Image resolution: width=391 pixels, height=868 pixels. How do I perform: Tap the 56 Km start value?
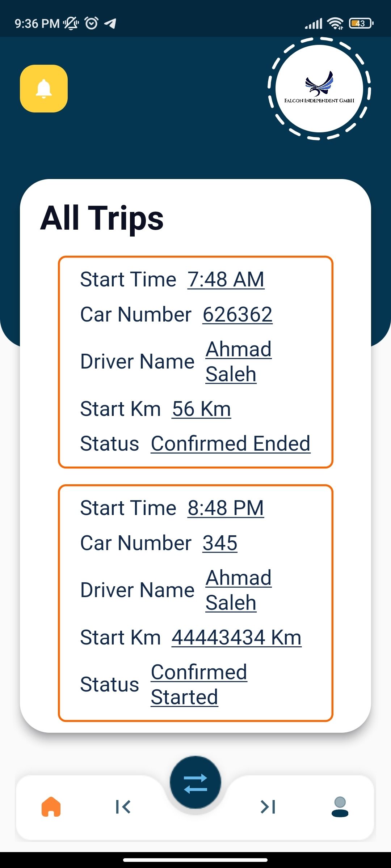click(202, 409)
